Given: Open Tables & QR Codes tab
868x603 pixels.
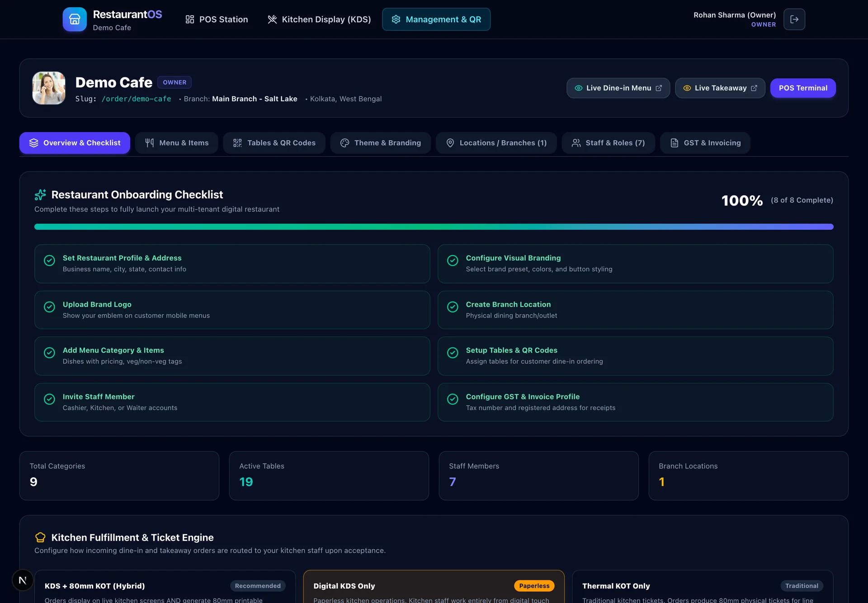Looking at the screenshot, I should (274, 143).
